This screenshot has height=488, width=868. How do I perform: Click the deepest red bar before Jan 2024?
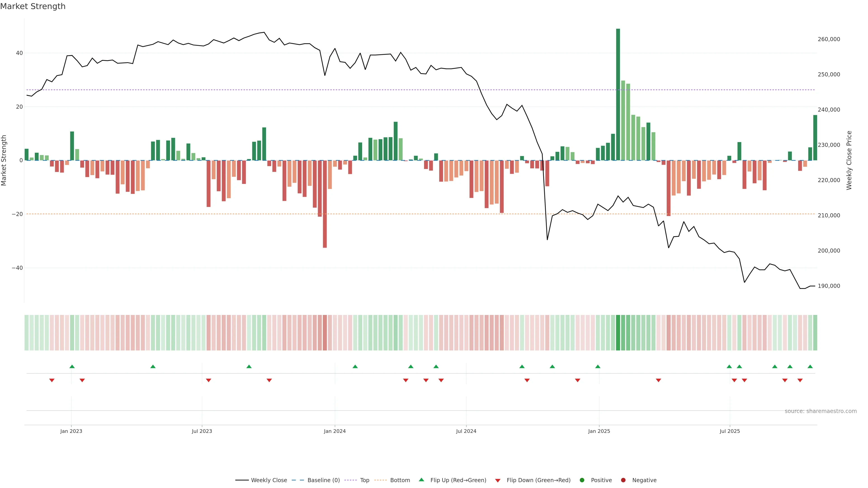pos(325,204)
